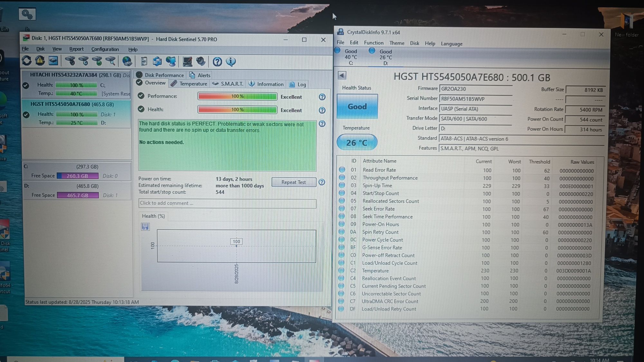Select the Spin-Up Time attribute row
This screenshot has height=362, width=644.
(468, 186)
